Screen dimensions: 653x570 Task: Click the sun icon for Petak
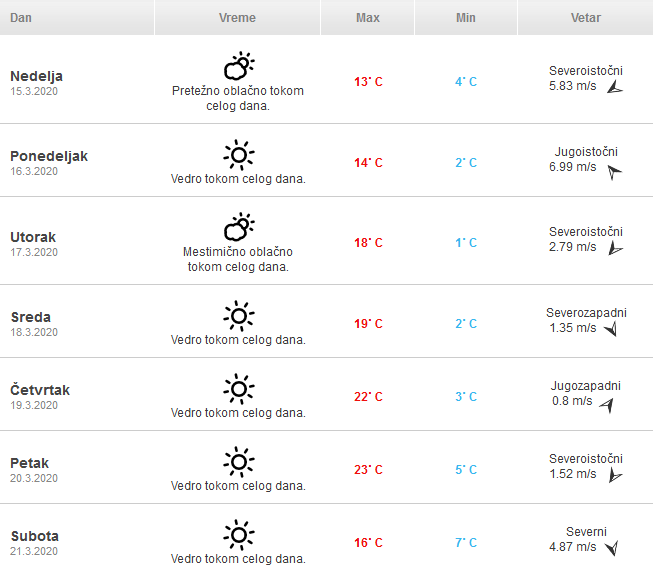pos(238,462)
